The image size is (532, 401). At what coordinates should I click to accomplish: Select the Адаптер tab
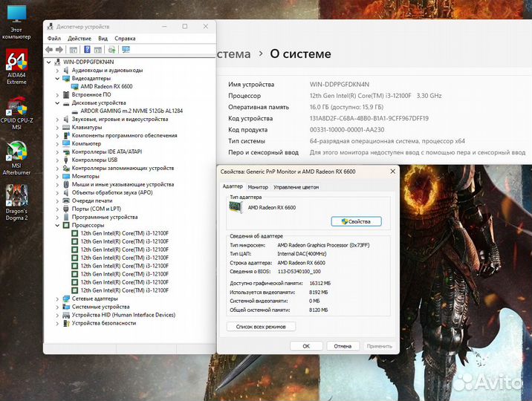(233, 186)
